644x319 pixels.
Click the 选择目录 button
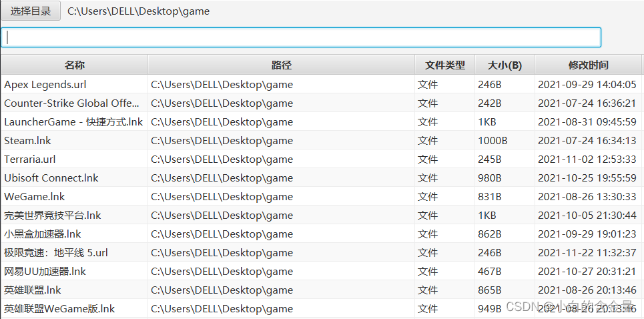pyautogui.click(x=31, y=11)
